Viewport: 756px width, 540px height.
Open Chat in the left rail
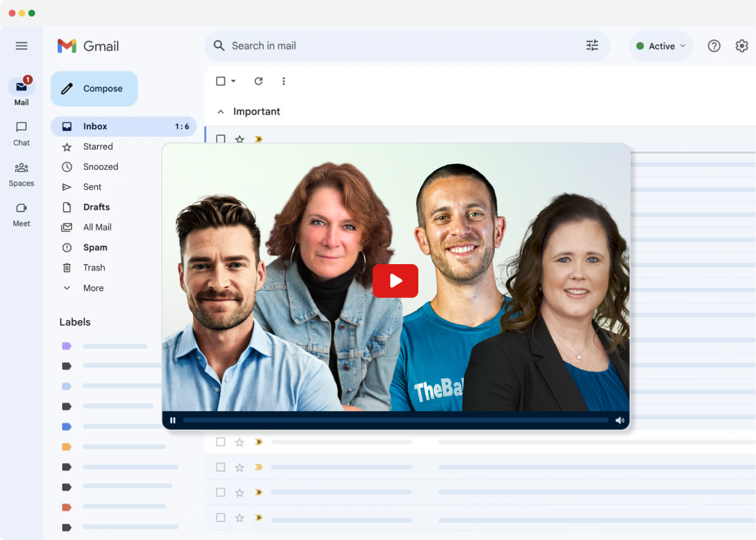(x=21, y=134)
